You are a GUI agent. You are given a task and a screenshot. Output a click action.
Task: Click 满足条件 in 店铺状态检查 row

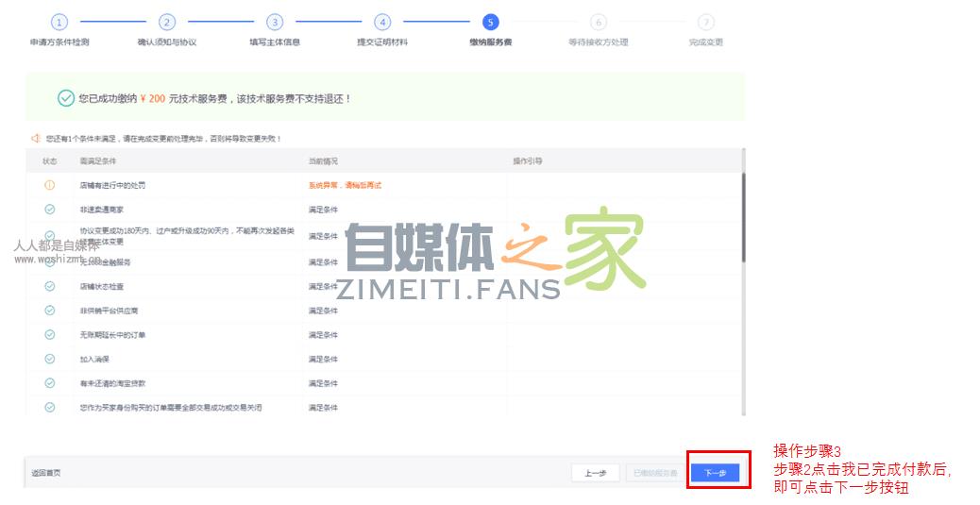pyautogui.click(x=323, y=286)
